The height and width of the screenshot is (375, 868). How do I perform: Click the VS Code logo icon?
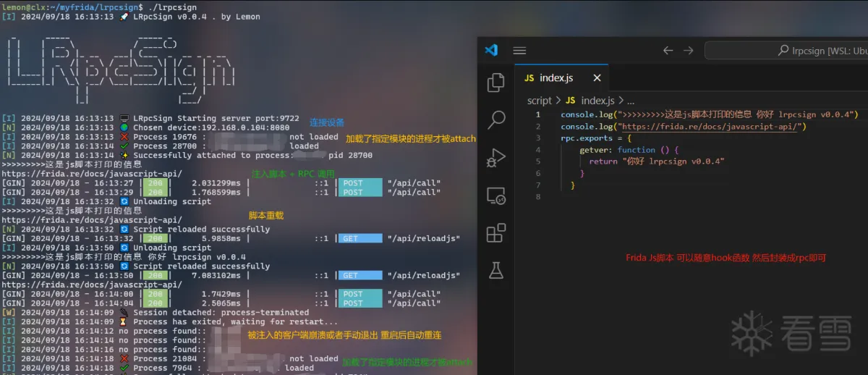click(x=491, y=50)
